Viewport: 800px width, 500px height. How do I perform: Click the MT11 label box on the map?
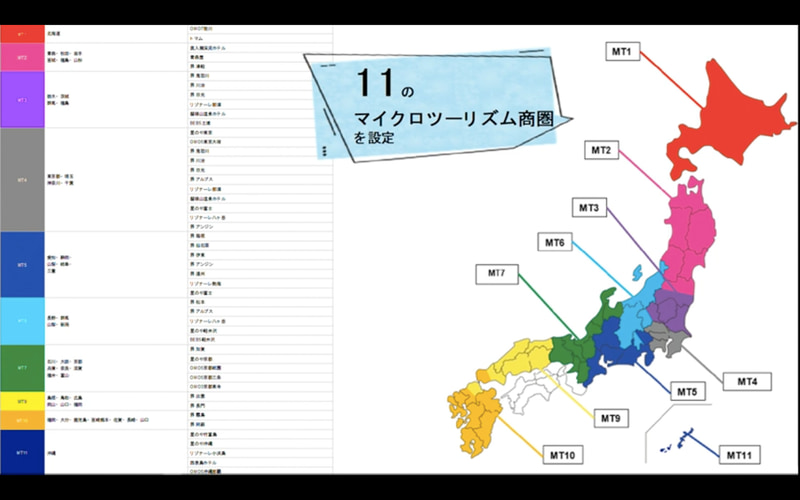click(x=739, y=455)
